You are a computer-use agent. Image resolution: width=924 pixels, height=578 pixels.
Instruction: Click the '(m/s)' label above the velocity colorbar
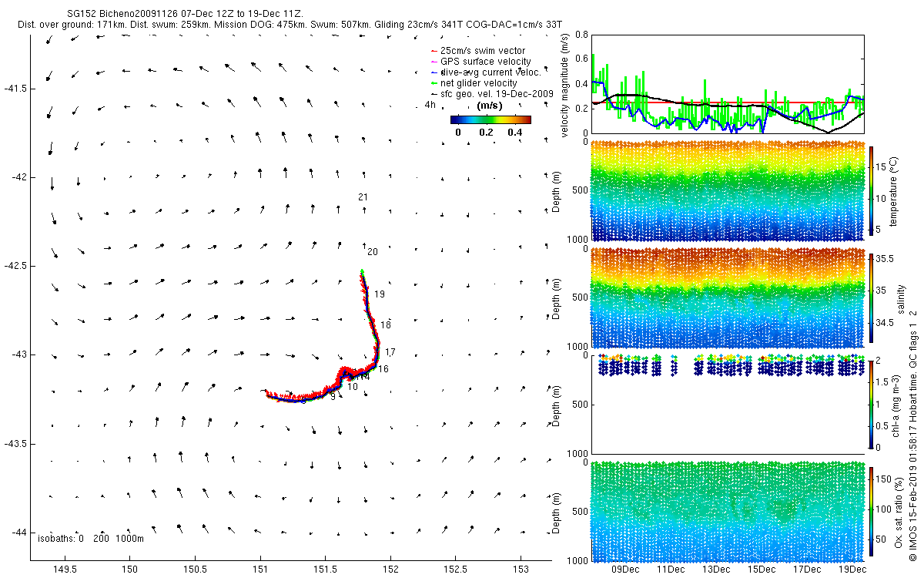coord(490,106)
